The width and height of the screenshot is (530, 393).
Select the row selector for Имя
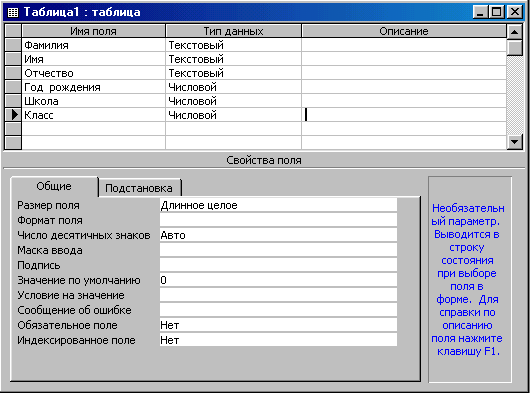[13, 59]
